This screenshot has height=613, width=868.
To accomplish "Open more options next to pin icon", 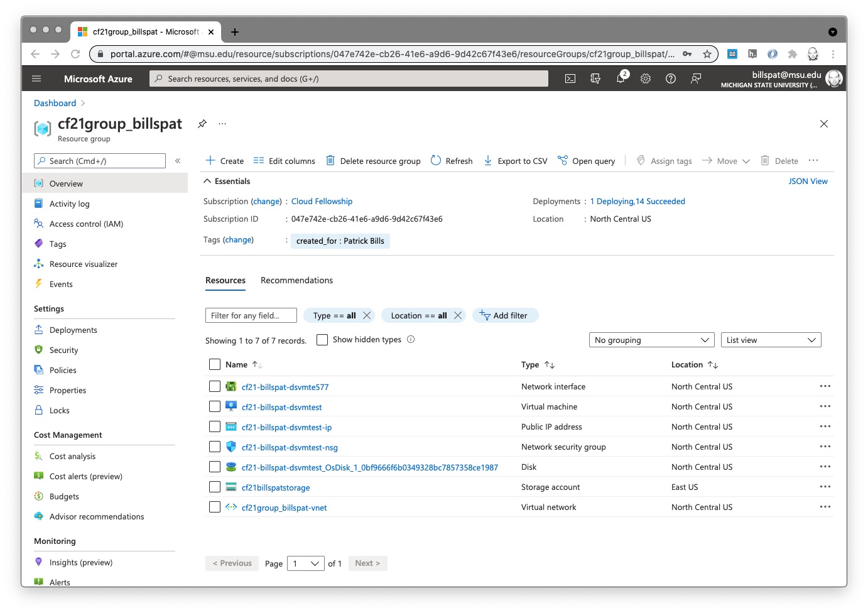I will coord(222,124).
